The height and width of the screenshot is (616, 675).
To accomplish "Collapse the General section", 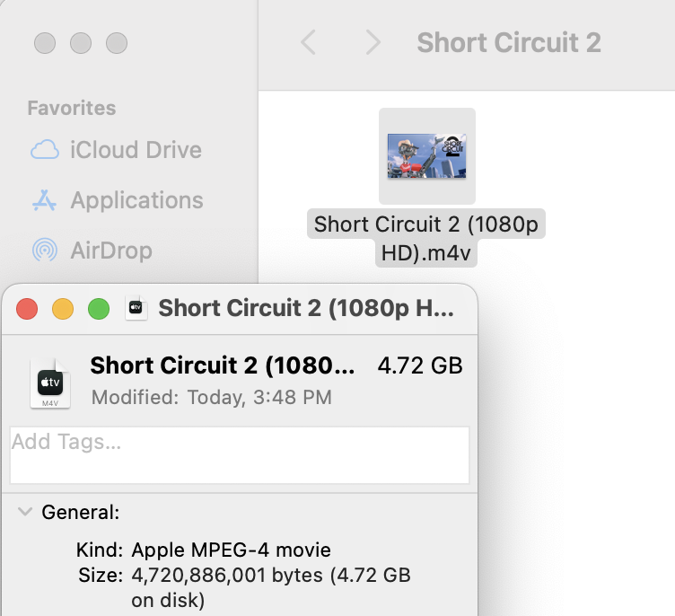I will coord(25,513).
